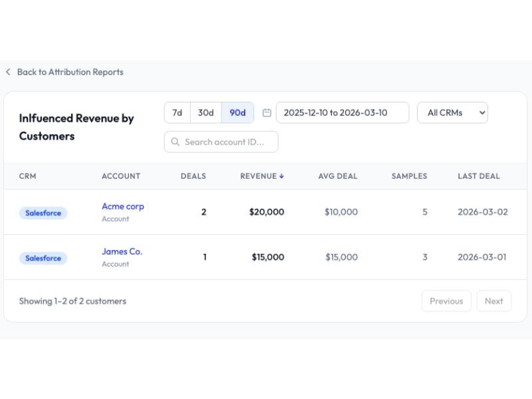Click the back chevron before Back to Attribution Reports
Image resolution: width=532 pixels, height=399 pixels.
pyautogui.click(x=8, y=72)
